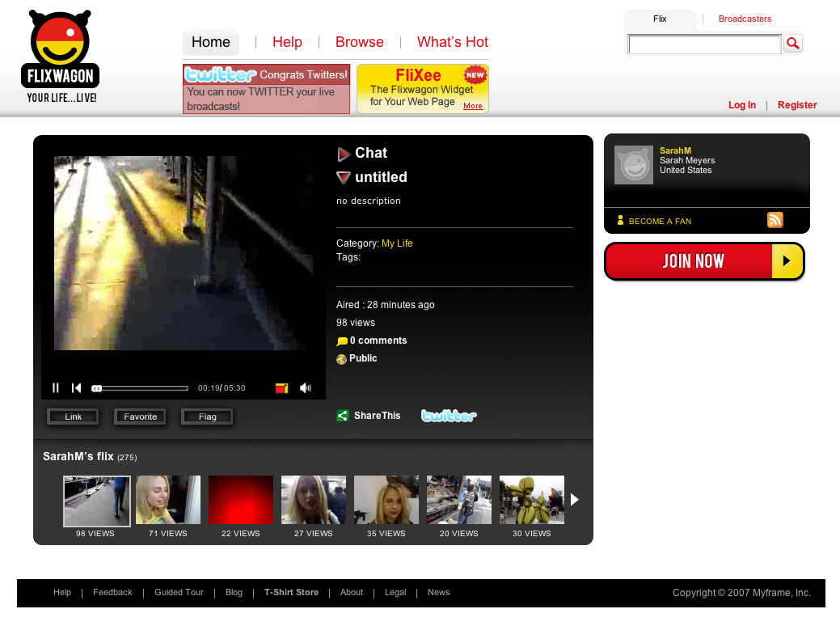
Task: Click the Link button
Action: [x=73, y=417]
